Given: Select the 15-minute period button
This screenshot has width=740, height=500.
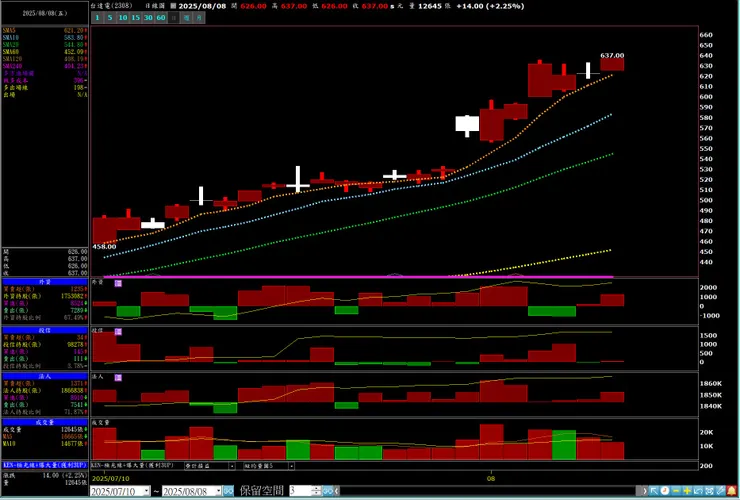Looking at the screenshot, I should coord(135,17).
